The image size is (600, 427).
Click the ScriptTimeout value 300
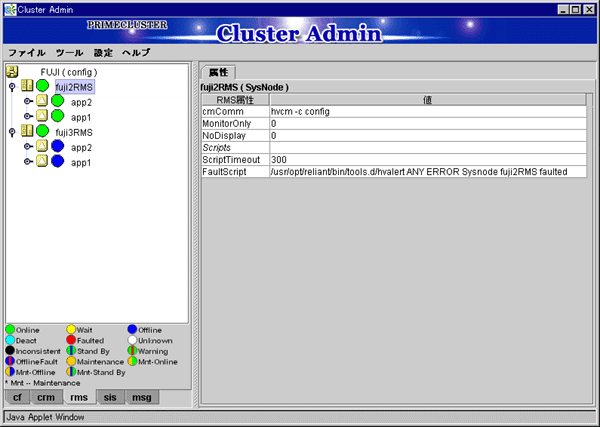click(x=428, y=160)
